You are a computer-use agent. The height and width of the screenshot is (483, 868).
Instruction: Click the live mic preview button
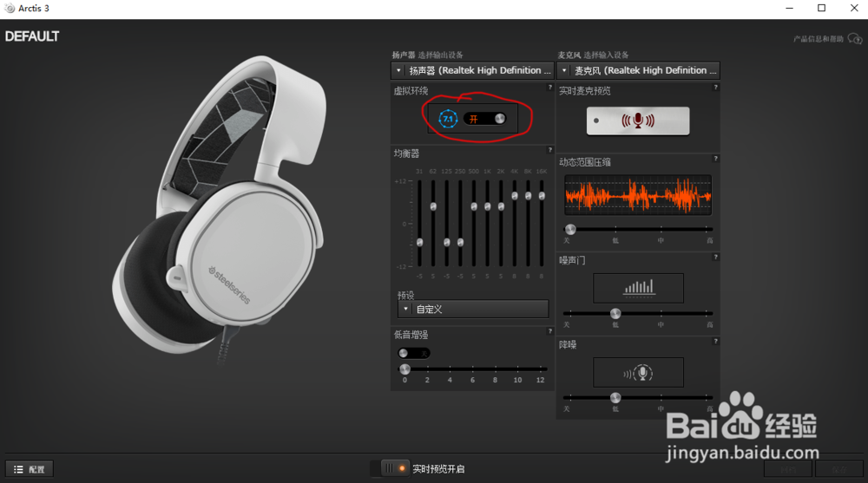click(638, 121)
